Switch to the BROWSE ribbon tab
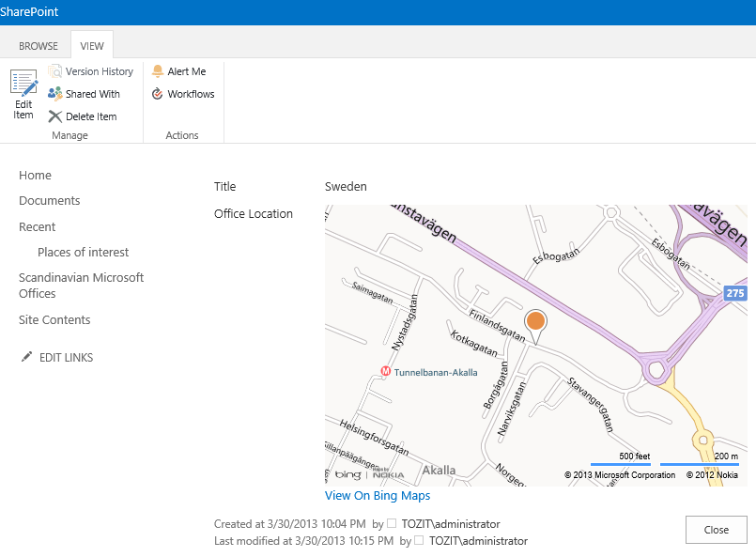This screenshot has width=756, height=557. point(39,46)
